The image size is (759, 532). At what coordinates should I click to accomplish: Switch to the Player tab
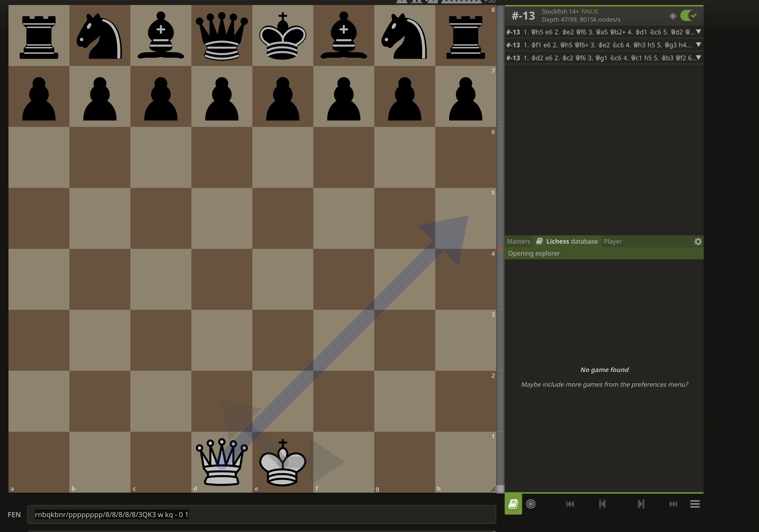[x=613, y=241]
